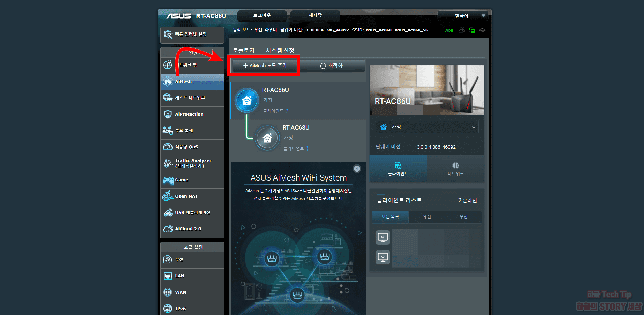Click the 재시작 reboot button
The width and height of the screenshot is (644, 315).
315,16
